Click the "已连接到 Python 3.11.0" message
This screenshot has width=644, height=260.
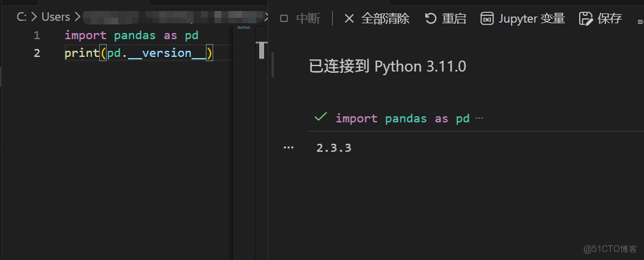tap(387, 67)
